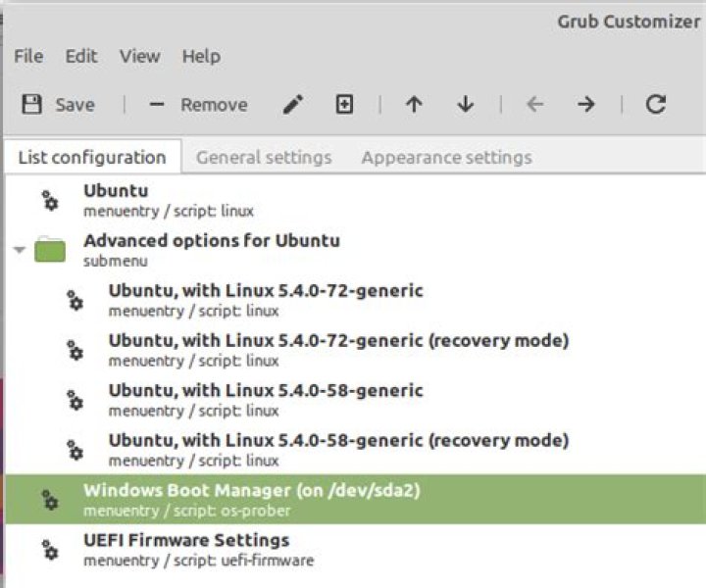Click gear icon of UEFI Firmware Settings
Viewport: 706px width, 588px height.
(x=50, y=550)
